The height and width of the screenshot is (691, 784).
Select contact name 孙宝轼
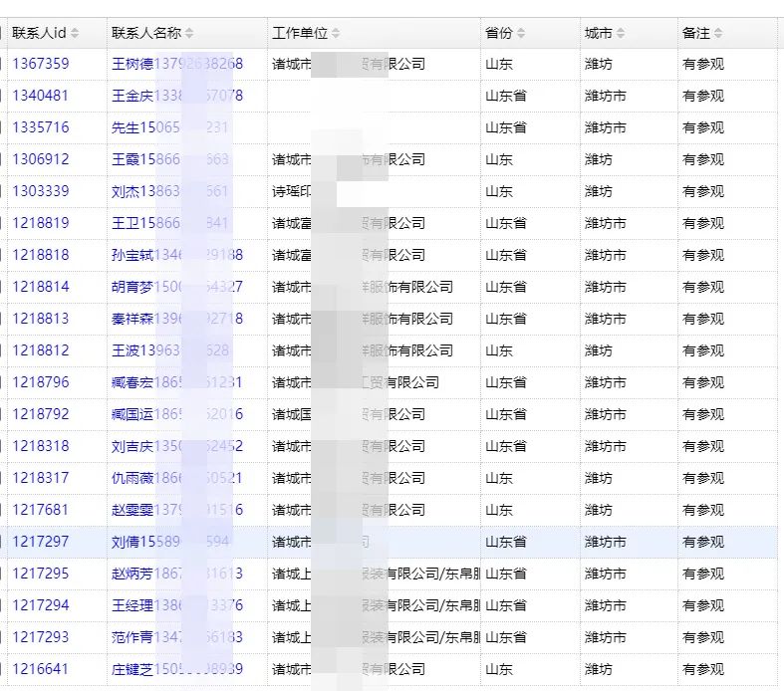tap(132, 255)
